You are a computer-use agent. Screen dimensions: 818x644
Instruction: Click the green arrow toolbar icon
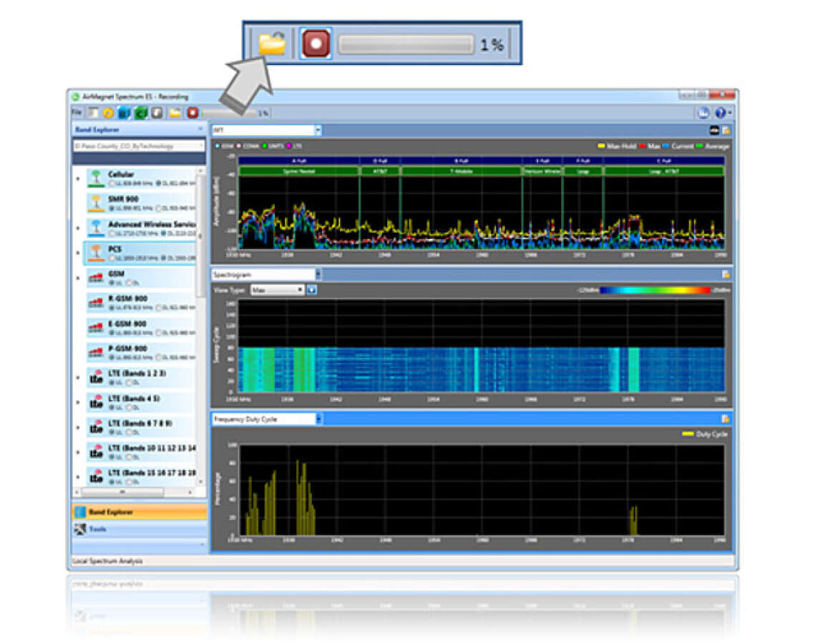(141, 112)
